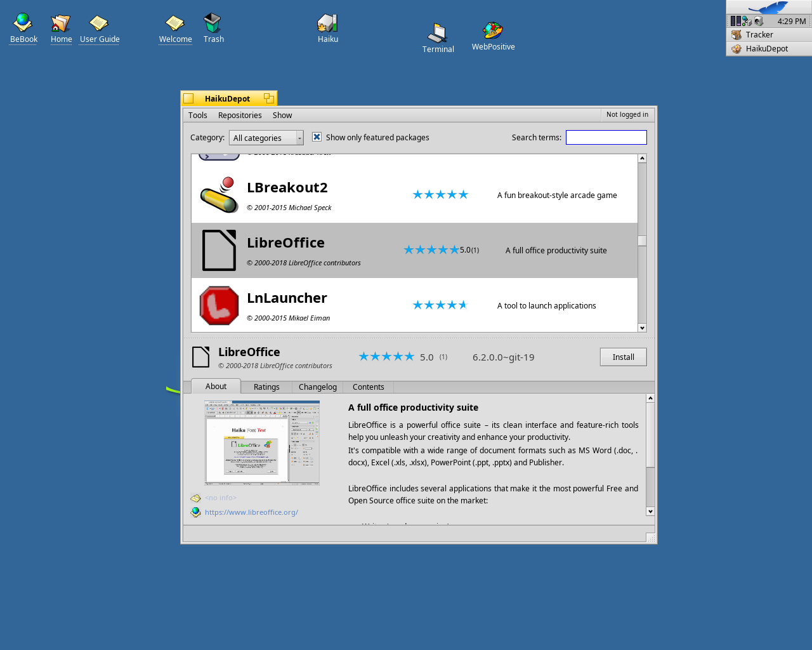Open the LibreOffice screenshot thumbnail
Image resolution: width=812 pixels, height=650 pixels.
point(262,443)
